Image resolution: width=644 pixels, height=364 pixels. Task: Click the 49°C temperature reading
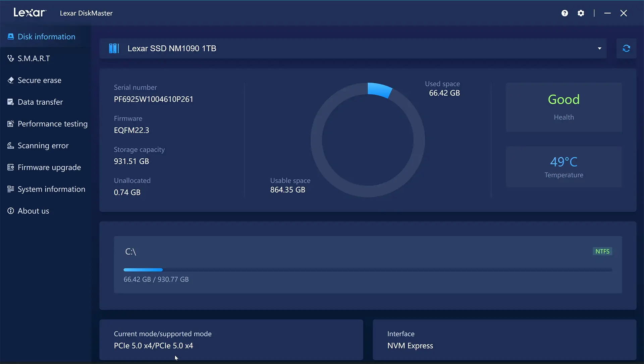(x=564, y=162)
